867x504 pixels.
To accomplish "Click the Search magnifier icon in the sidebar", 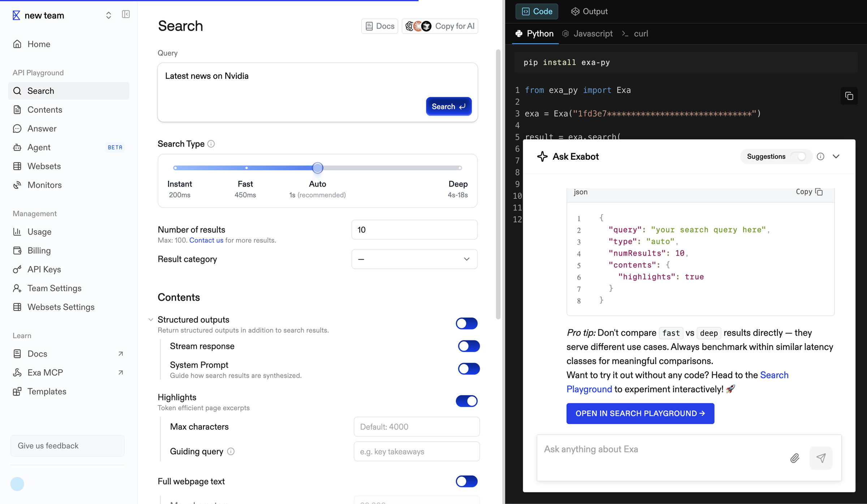I will tap(17, 91).
